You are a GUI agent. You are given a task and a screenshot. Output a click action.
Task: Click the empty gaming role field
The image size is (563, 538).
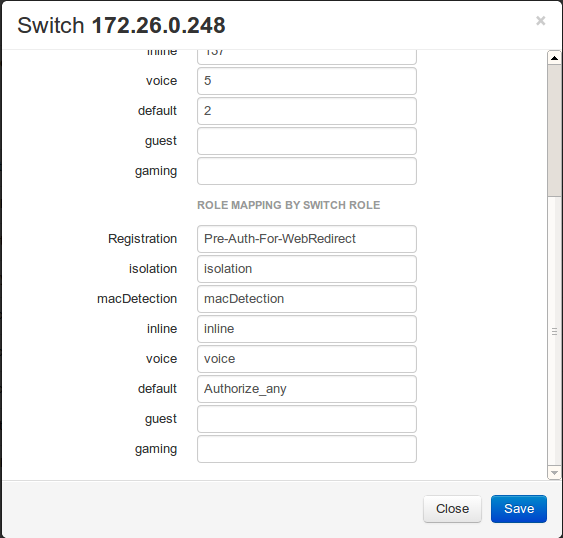307,449
